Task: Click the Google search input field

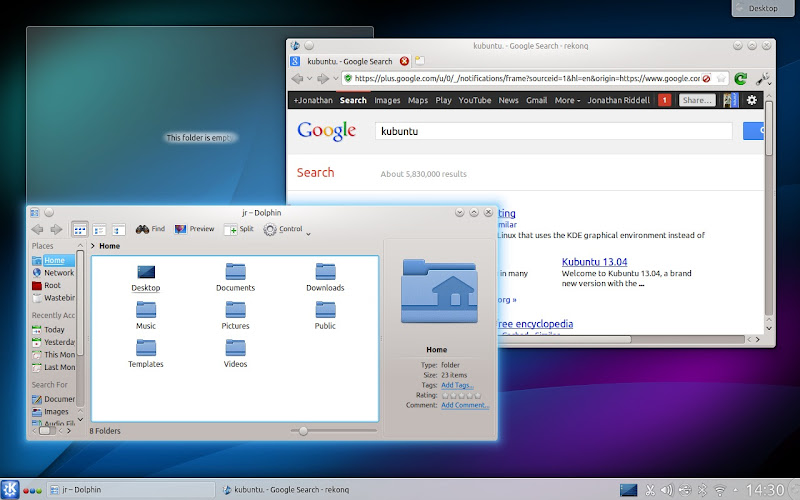Action: [x=553, y=131]
